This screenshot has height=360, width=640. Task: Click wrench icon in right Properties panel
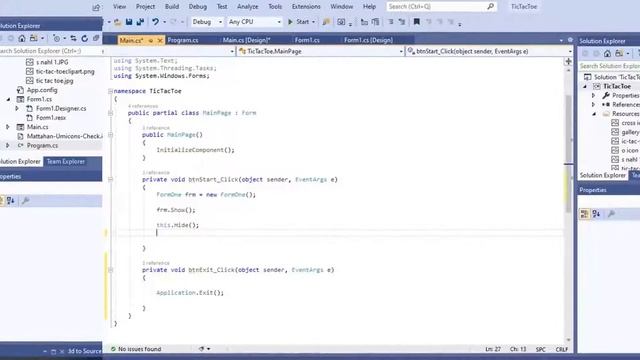(x=611, y=214)
